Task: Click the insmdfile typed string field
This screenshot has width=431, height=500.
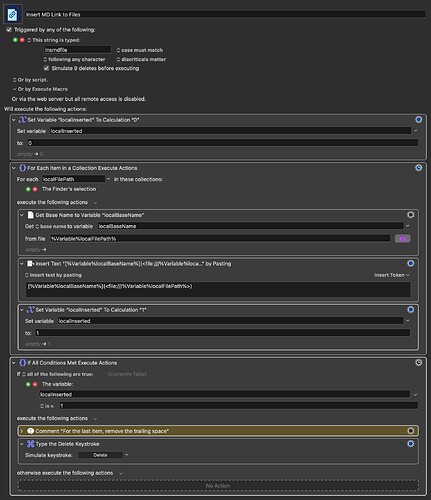Action: point(78,50)
